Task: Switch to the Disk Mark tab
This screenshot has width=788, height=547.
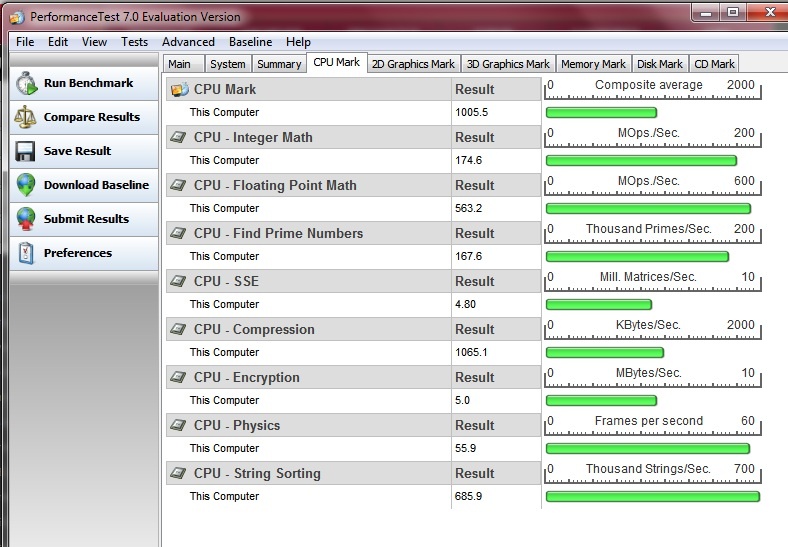Action: pos(660,64)
